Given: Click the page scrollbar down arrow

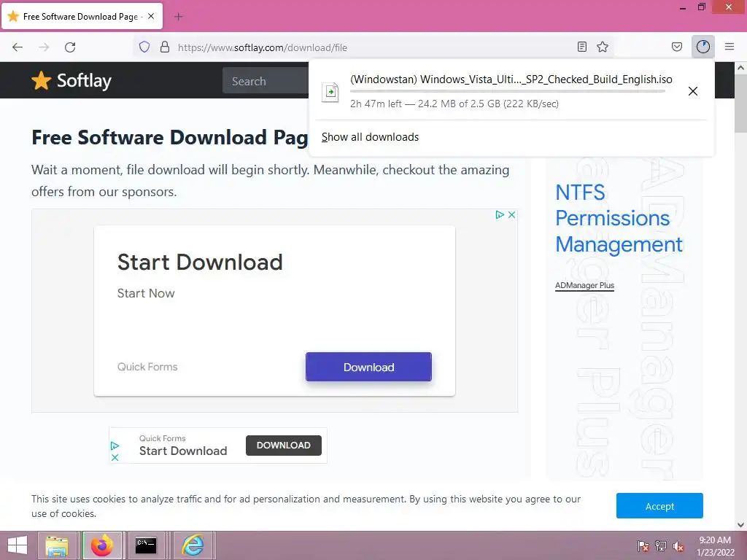Looking at the screenshot, I should coord(741,525).
